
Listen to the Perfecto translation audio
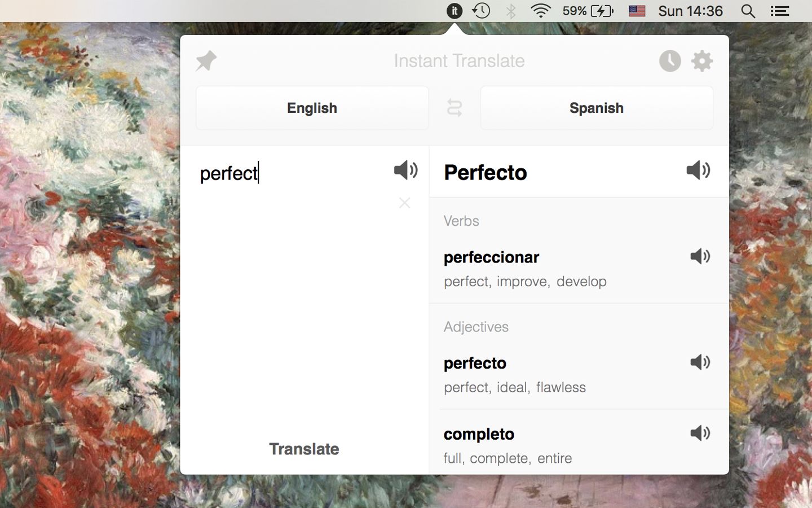(x=698, y=170)
